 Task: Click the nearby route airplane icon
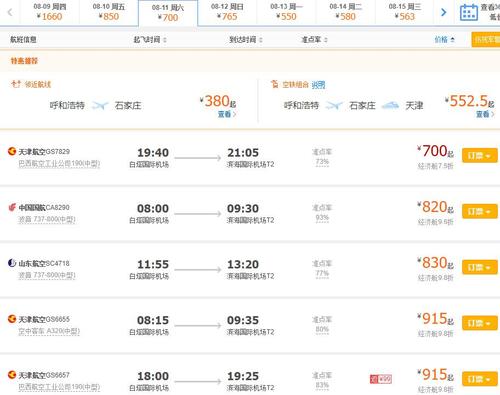click(x=16, y=84)
